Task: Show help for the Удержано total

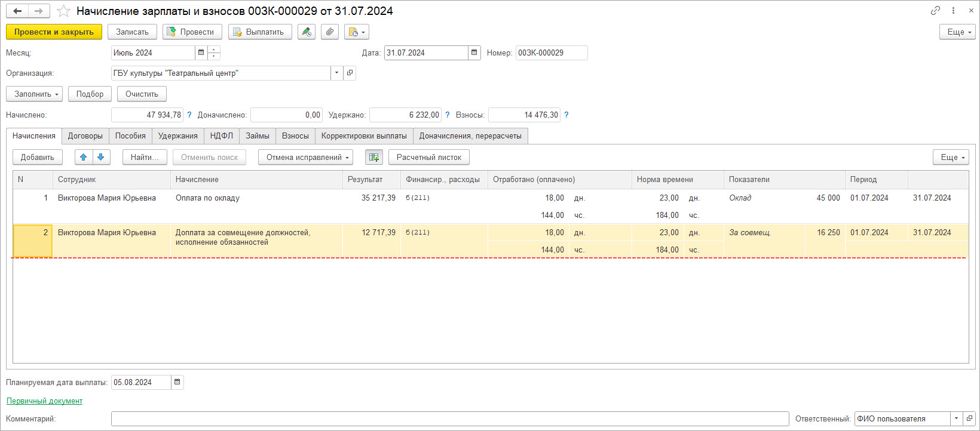Action: (x=448, y=115)
